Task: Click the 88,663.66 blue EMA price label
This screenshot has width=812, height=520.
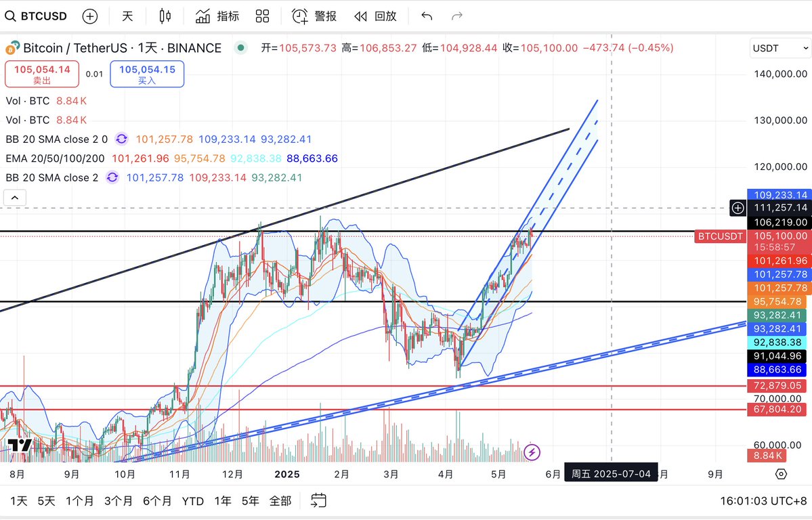Action: coord(777,369)
